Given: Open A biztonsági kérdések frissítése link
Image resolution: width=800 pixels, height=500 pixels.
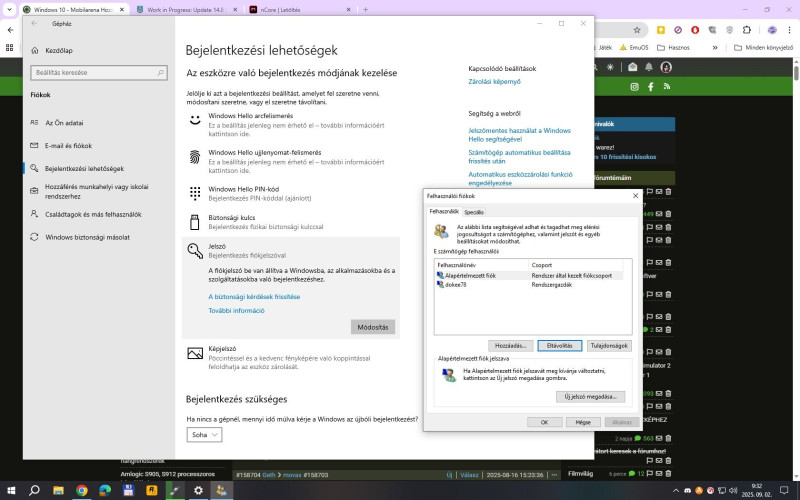Looking at the screenshot, I should click(x=254, y=296).
